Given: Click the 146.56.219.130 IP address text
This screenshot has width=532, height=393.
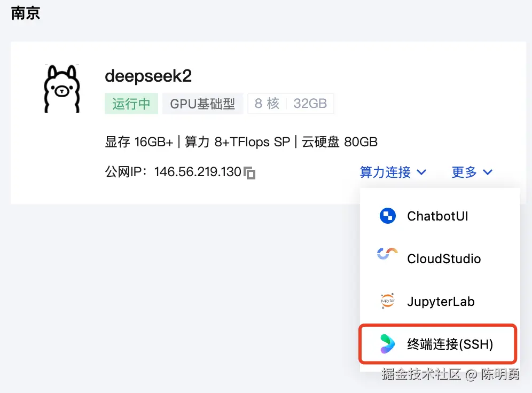Looking at the screenshot, I should coord(198,172).
